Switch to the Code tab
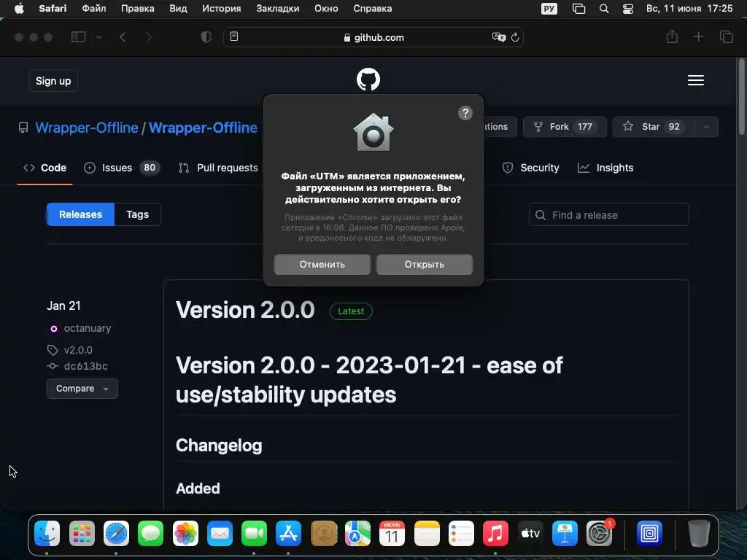 [x=44, y=168]
